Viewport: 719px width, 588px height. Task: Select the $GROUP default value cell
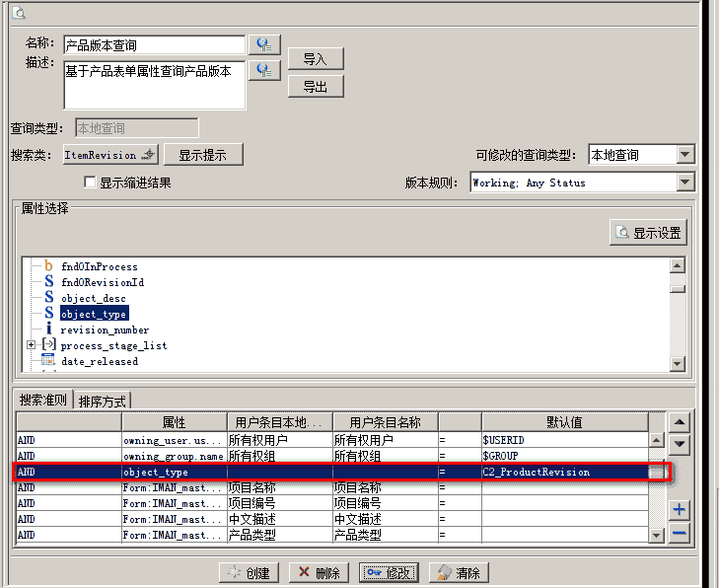[x=565, y=456]
